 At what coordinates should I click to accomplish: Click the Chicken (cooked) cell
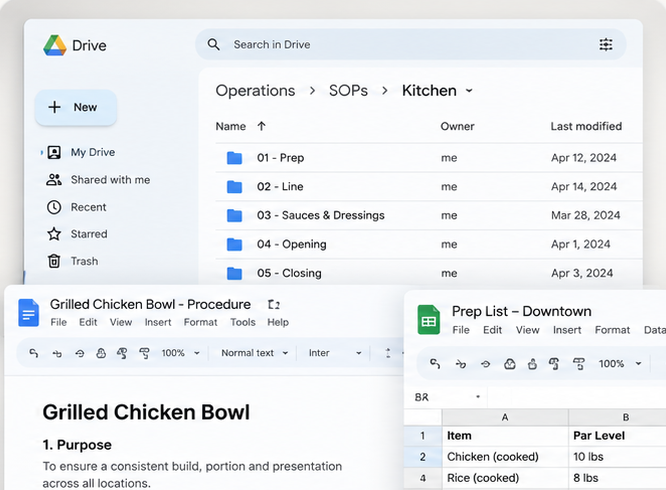click(505, 457)
